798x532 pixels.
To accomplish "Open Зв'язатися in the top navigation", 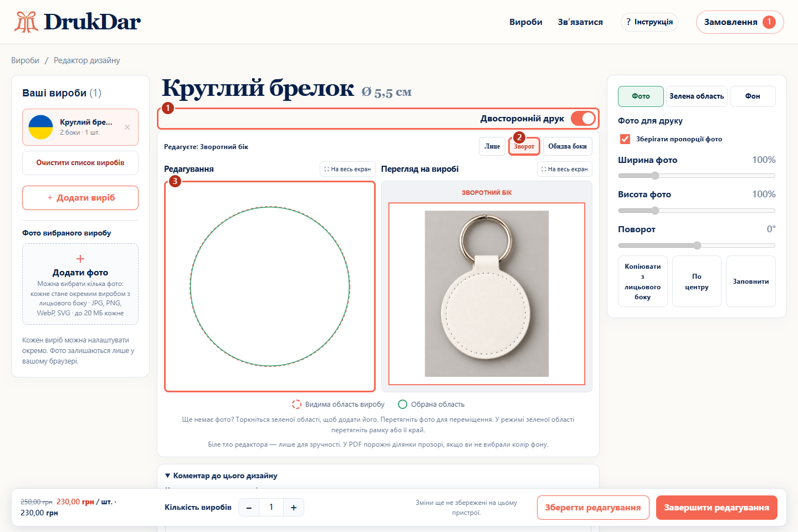I will (x=580, y=22).
